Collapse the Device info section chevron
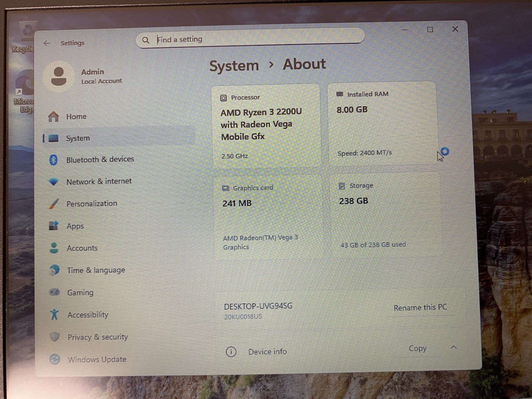The width and height of the screenshot is (532, 399). point(454,347)
